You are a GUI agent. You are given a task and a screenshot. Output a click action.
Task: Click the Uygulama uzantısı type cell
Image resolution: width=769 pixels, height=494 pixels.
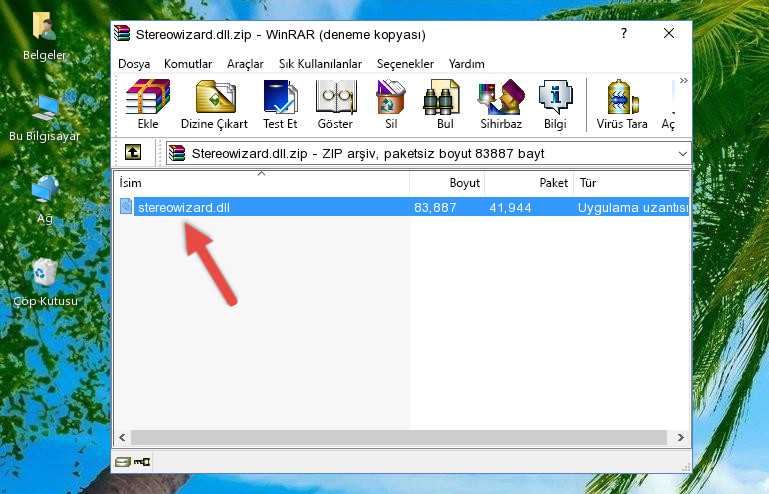point(633,208)
